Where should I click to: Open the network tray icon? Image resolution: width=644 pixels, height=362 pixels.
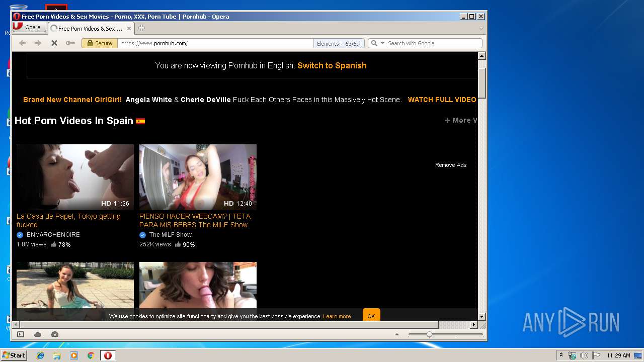pyautogui.click(x=572, y=355)
